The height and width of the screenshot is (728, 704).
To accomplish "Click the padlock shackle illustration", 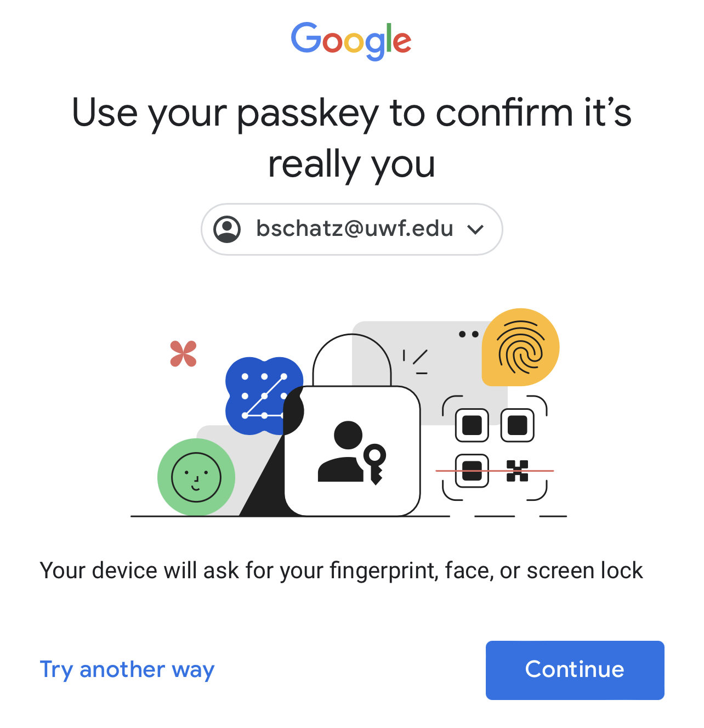I will pyautogui.click(x=352, y=360).
